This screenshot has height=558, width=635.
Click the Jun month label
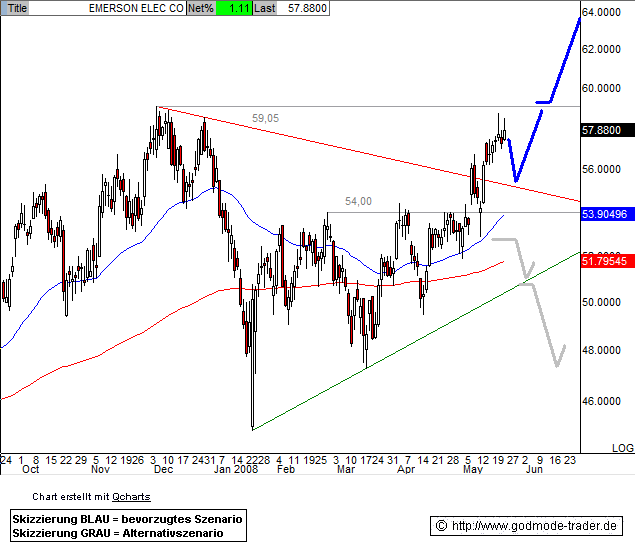click(x=534, y=469)
